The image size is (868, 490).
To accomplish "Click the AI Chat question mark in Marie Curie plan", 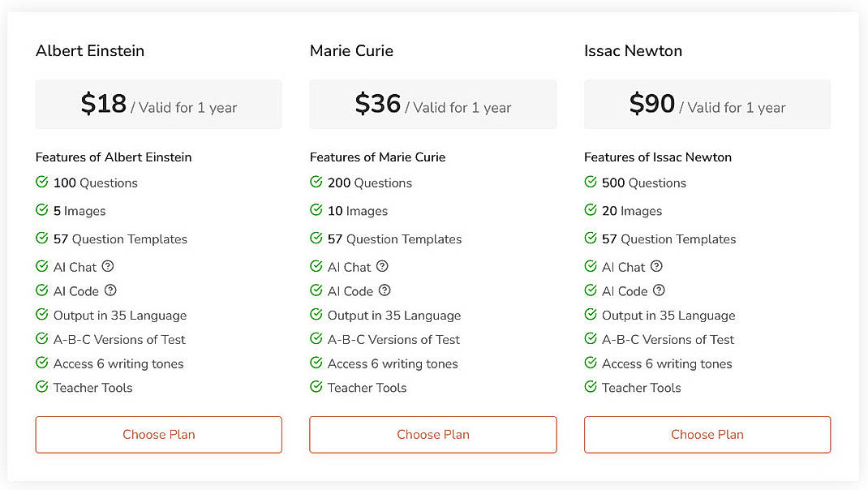I will [x=380, y=266].
